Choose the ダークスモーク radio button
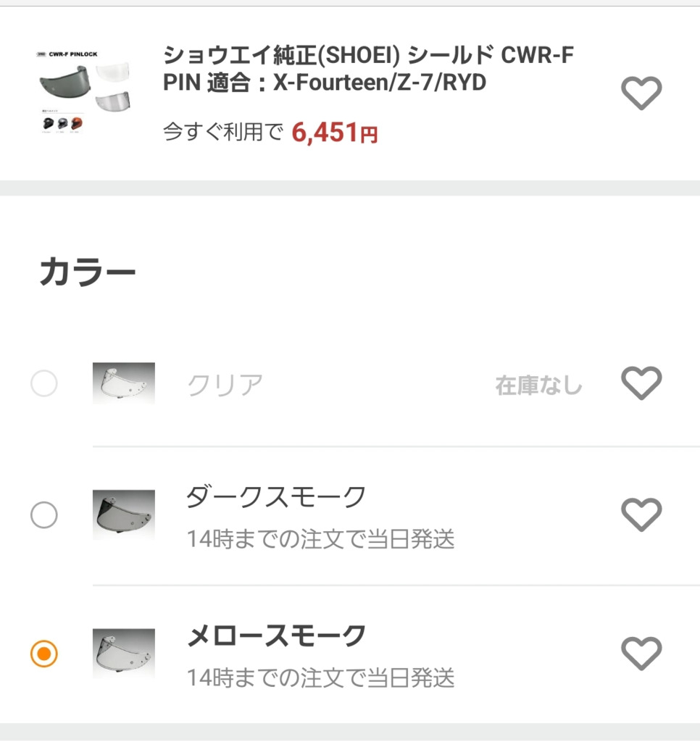700x742 pixels. point(44,515)
